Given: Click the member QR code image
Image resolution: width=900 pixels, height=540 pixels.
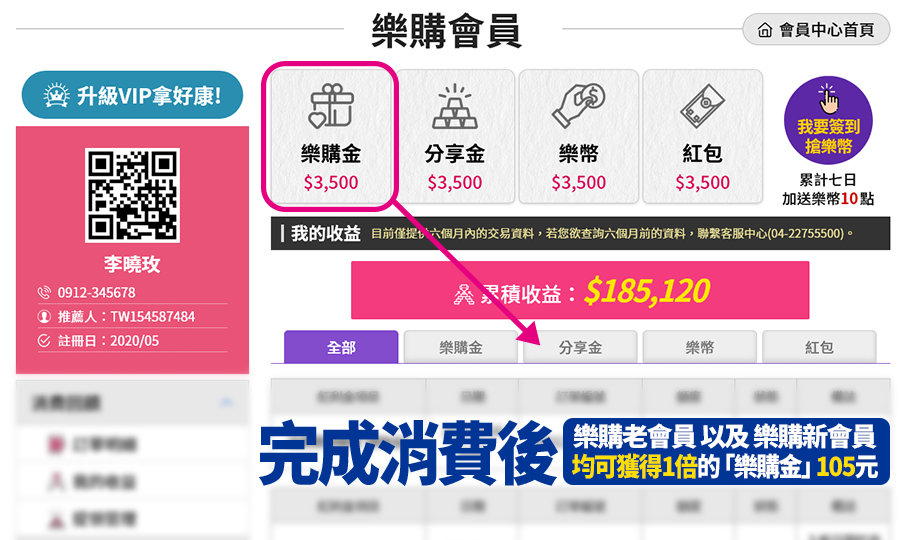Looking at the screenshot, I should 133,195.
